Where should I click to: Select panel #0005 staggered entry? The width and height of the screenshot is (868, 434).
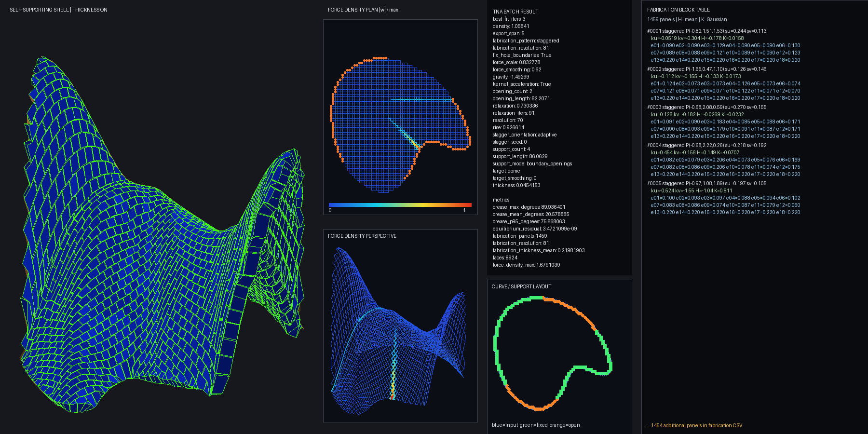click(724, 198)
